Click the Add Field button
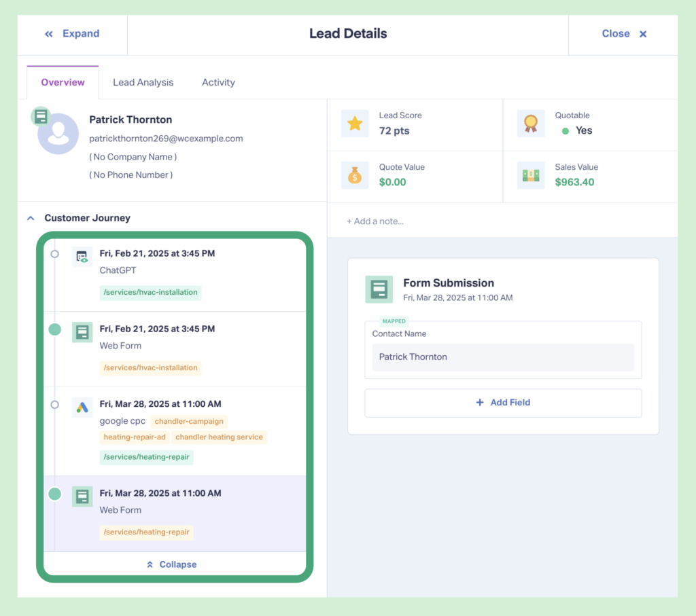This screenshot has height=616, width=696. 503,402
